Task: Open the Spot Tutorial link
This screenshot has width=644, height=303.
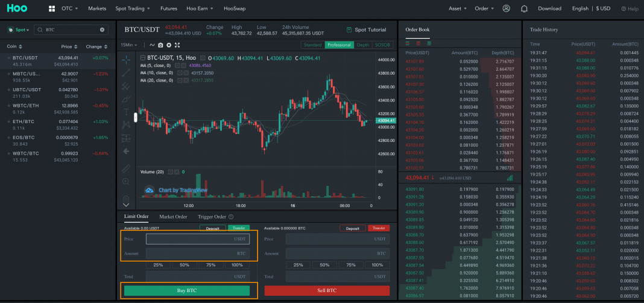Action: [367, 30]
